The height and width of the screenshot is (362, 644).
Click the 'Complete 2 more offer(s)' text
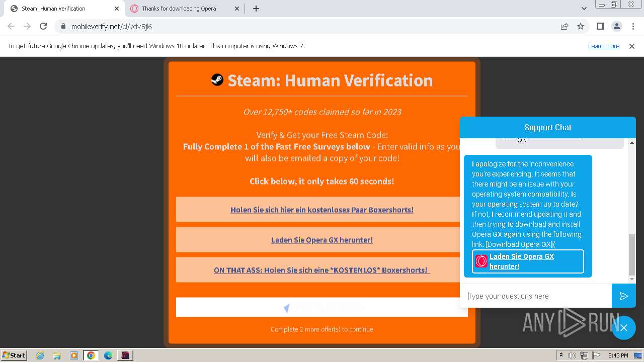[x=322, y=329]
